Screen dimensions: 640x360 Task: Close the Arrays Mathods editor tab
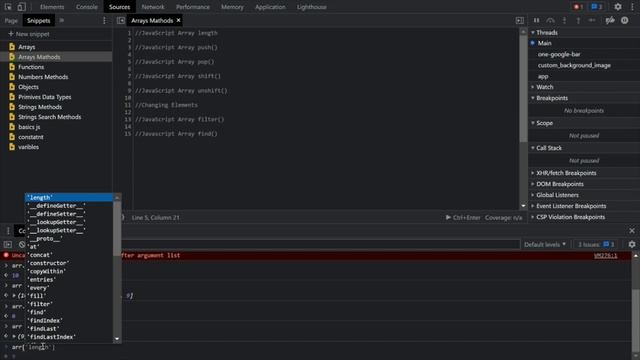point(178,20)
